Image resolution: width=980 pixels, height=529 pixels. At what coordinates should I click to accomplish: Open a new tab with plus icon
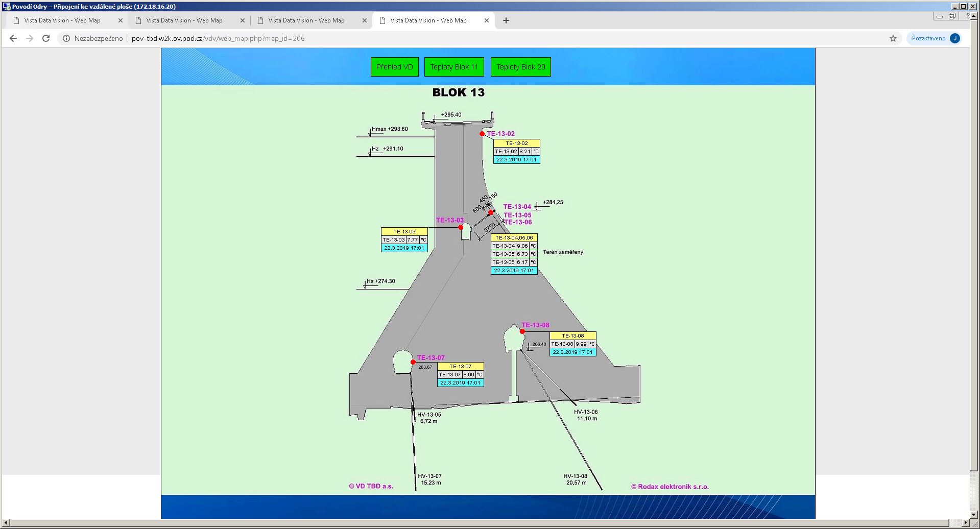click(x=506, y=20)
